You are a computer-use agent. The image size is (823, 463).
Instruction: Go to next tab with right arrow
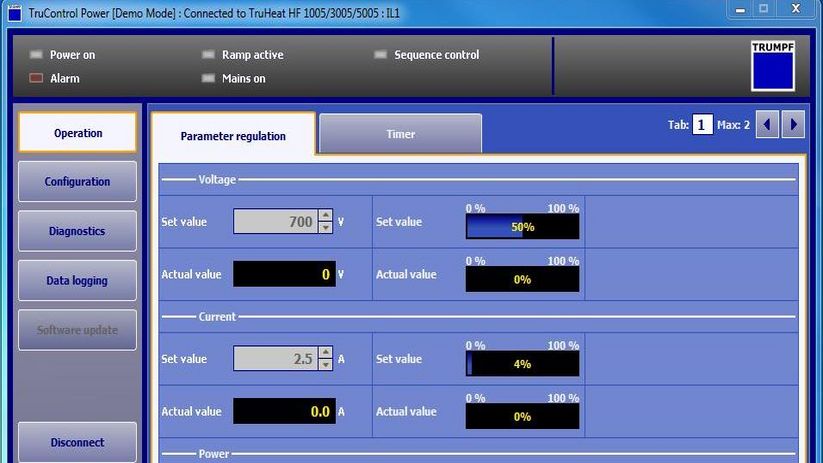(x=794, y=125)
